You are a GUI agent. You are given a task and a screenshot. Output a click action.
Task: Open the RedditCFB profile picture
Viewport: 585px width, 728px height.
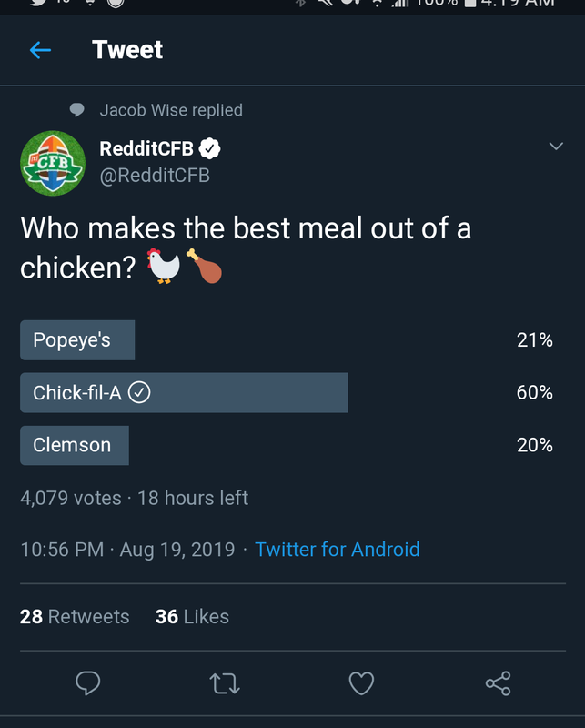tap(53, 163)
